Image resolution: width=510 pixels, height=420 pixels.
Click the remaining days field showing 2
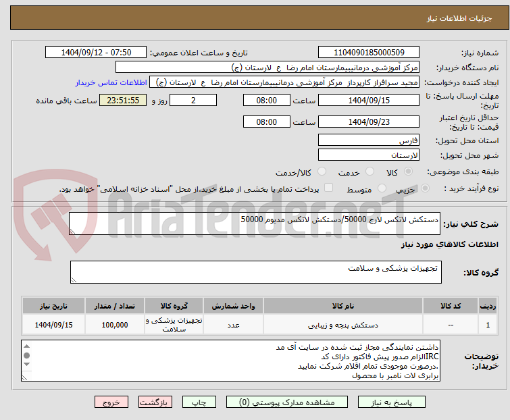[193, 100]
